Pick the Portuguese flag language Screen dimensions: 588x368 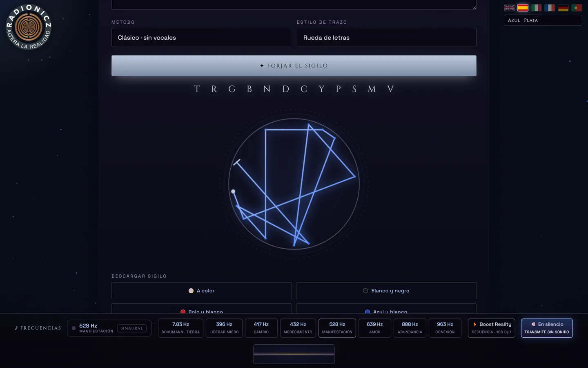click(x=577, y=8)
